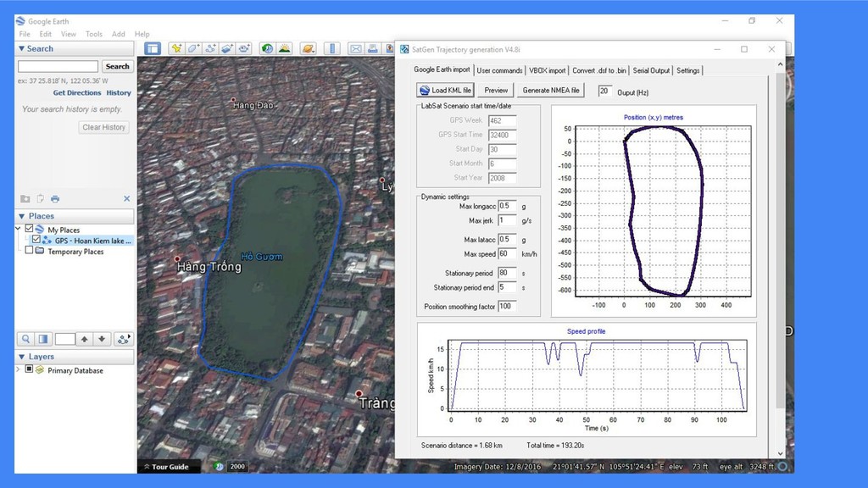The height and width of the screenshot is (488, 868).
Task: Expand Primary Database tree node
Action: pos(19,369)
